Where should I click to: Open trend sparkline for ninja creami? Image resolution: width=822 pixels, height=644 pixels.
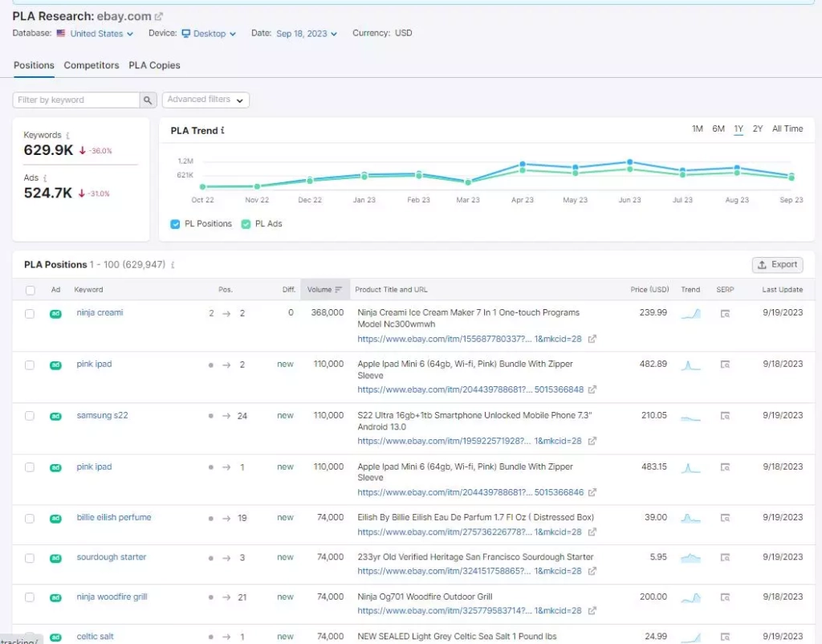tap(690, 314)
